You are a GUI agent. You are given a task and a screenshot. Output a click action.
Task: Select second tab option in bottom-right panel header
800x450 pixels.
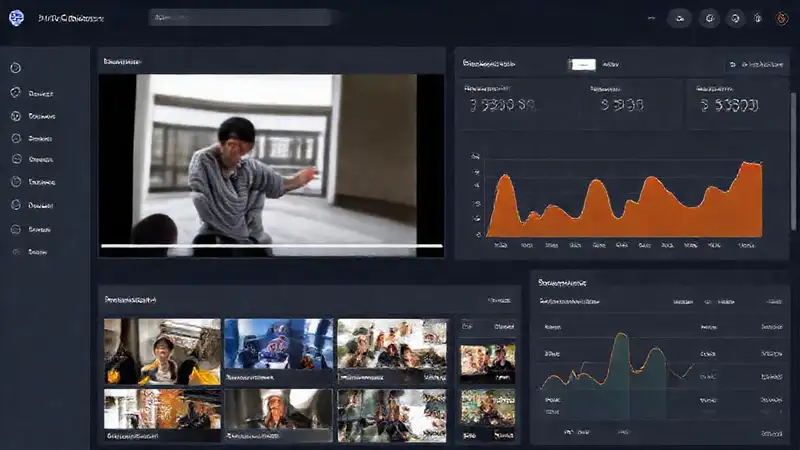[726, 302]
